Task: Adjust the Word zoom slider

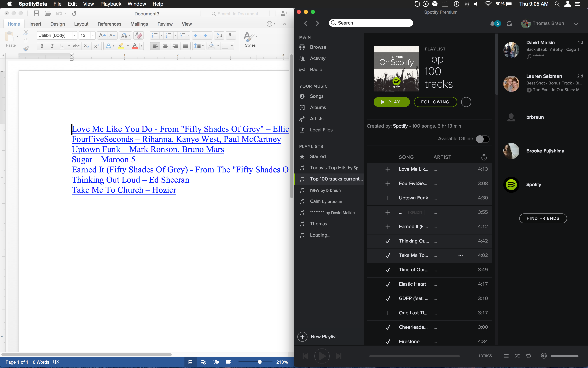Action: [x=260, y=362]
